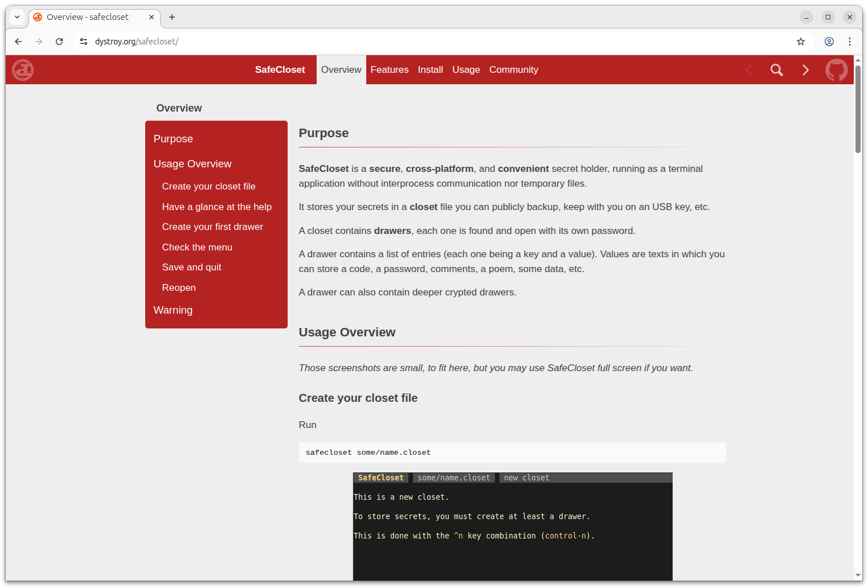
Task: View site information icon in address bar
Action: tap(84, 42)
